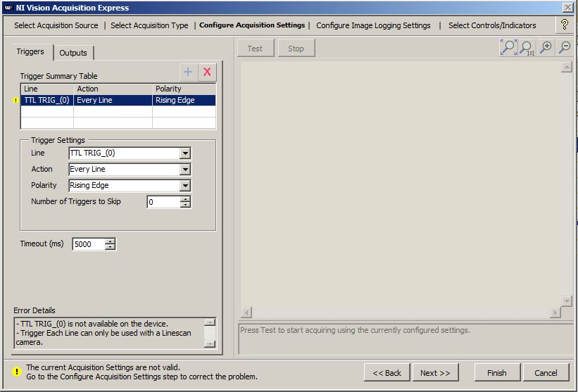The image size is (578, 392).
Task: Click the << Back button
Action: tap(387, 372)
